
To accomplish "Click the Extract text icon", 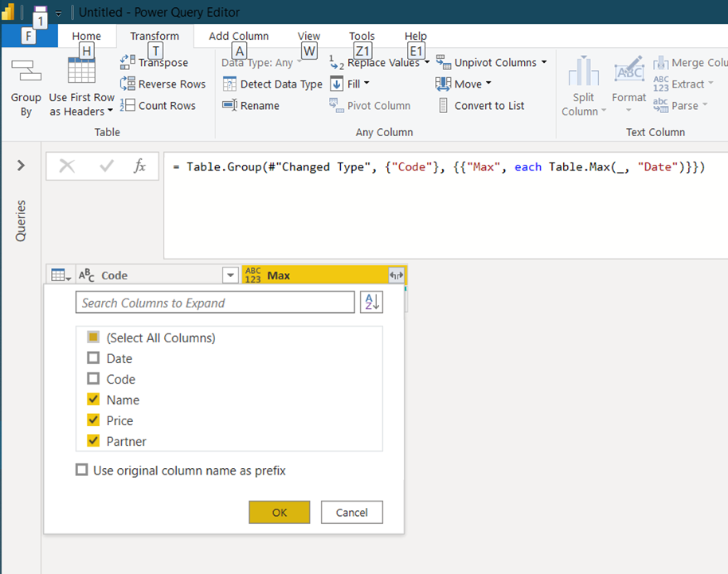I will (660, 84).
